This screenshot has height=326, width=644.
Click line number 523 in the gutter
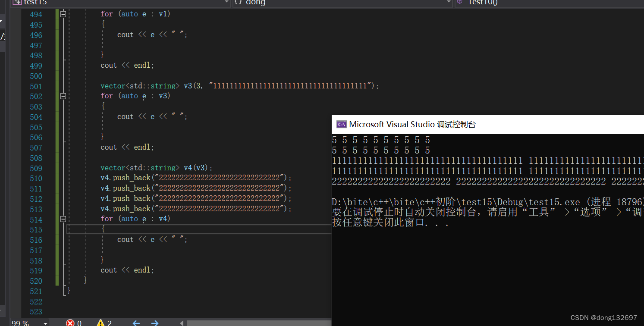click(36, 312)
